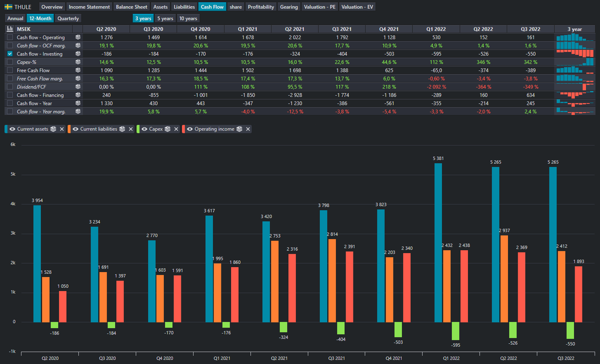This screenshot has height=364, width=600.
Task: Click the blue Current assets color swatch
Action: 6,129
